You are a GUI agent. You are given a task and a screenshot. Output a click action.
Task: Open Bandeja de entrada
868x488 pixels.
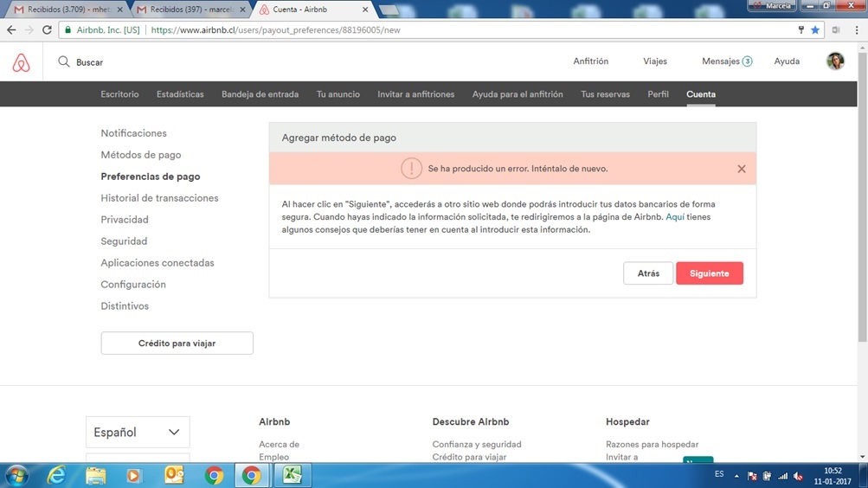tap(260, 94)
